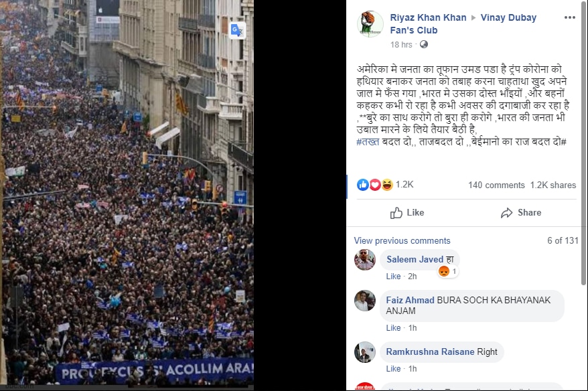Click the angry reaction on Saleem's comment
This screenshot has width=588, height=391.
(x=444, y=271)
